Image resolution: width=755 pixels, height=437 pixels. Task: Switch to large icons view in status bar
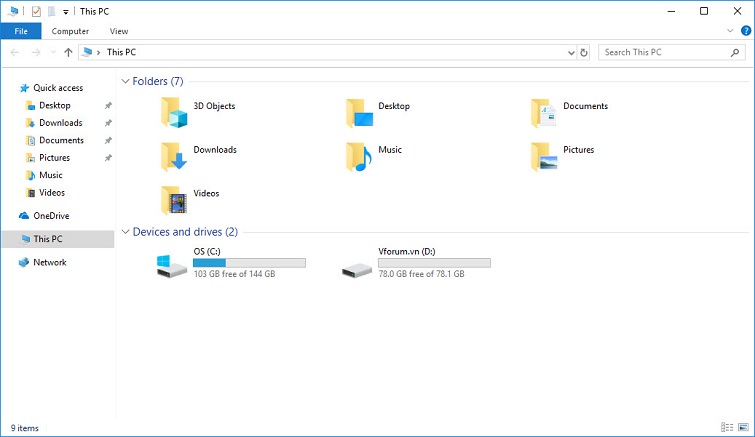[741, 428]
